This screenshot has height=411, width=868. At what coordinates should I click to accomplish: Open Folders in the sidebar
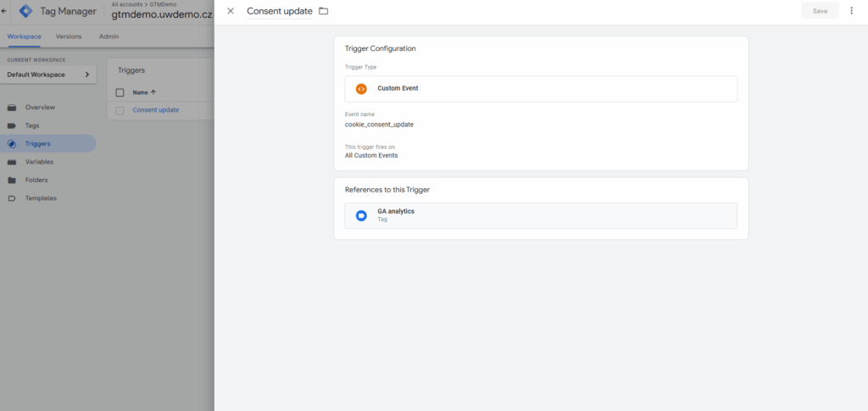point(36,180)
